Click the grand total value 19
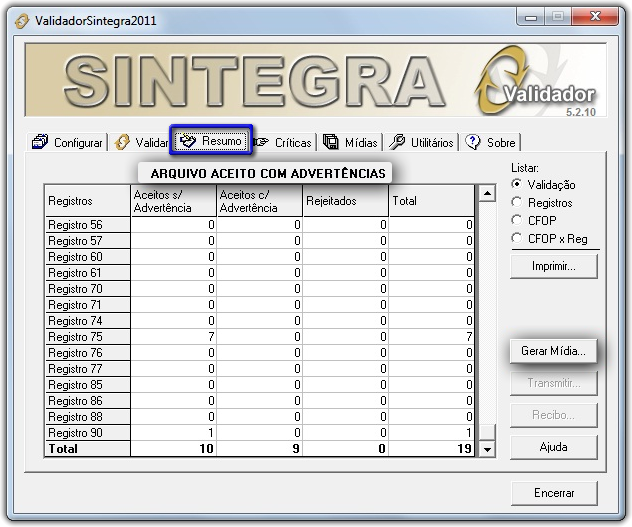Screen dimensions: 632x527 (432, 449)
